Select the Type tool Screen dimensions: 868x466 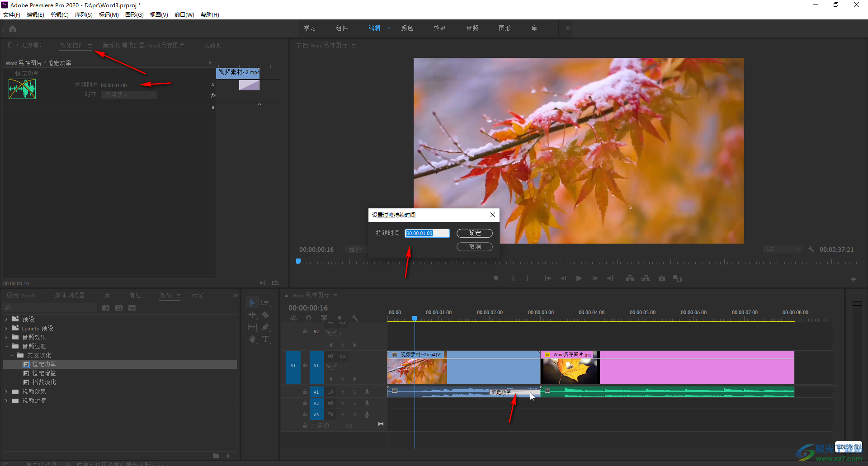265,339
